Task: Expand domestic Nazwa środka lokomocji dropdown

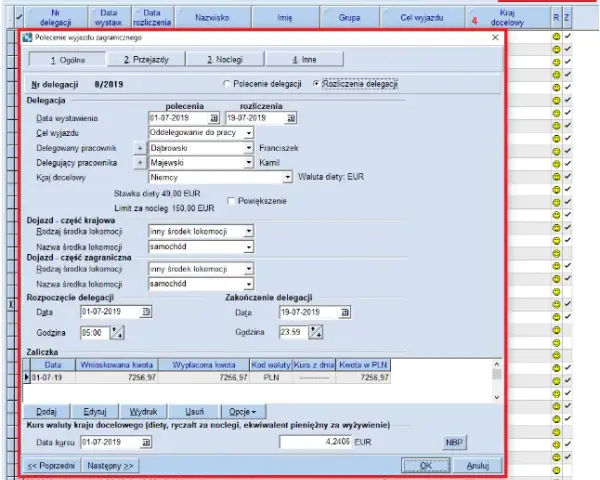Action: coord(249,247)
